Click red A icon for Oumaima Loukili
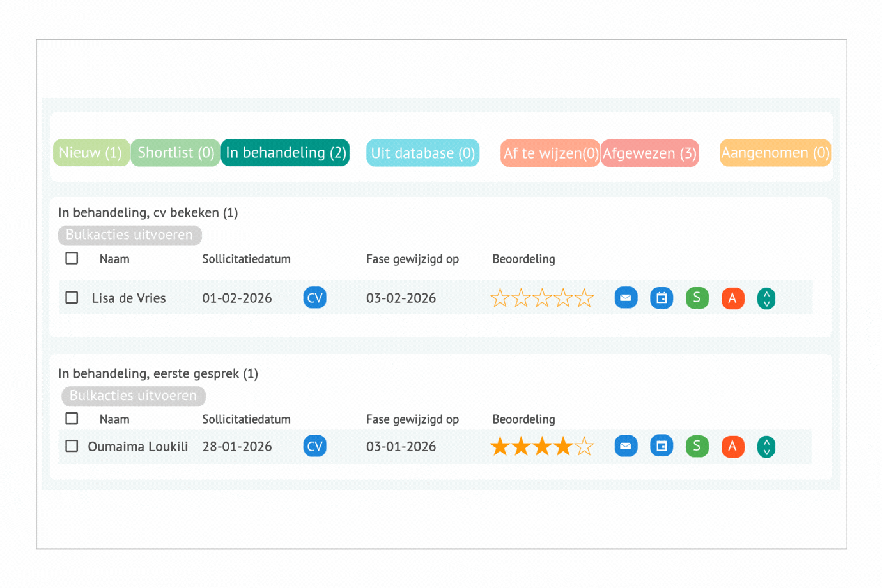Image resolution: width=882 pixels, height=588 pixels. coord(732,446)
